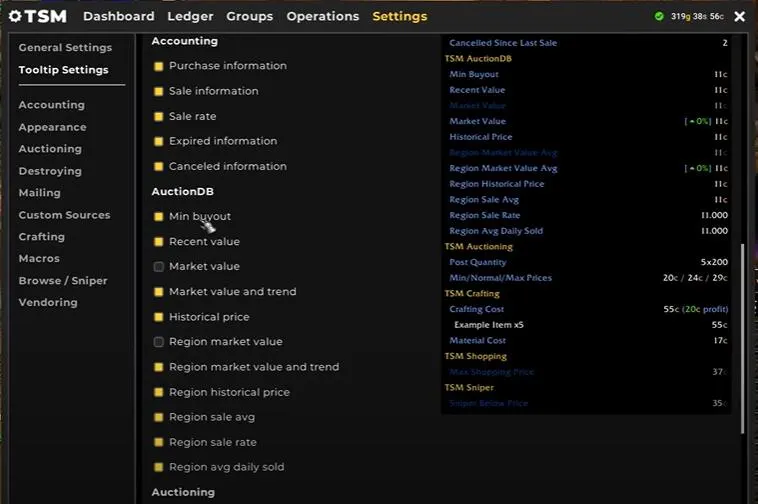Click the Crafting Cost tooltip preview row
Image resolution: width=758 pixels, height=504 pixels.
point(588,309)
